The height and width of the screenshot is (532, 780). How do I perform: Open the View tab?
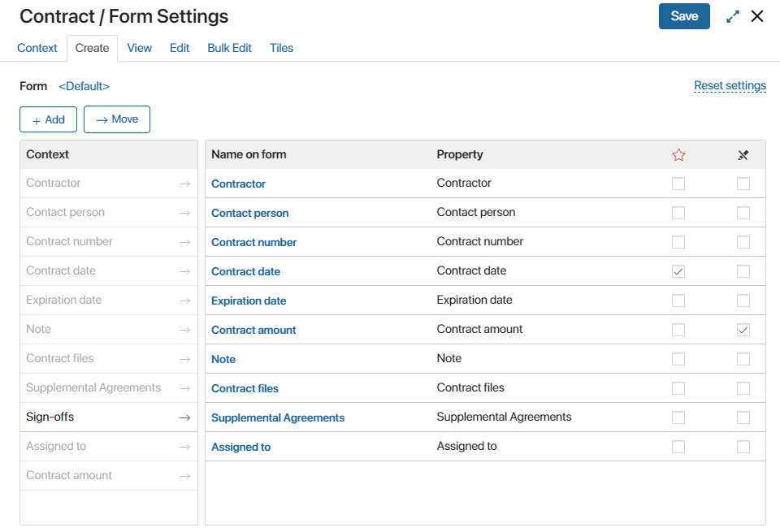click(139, 48)
